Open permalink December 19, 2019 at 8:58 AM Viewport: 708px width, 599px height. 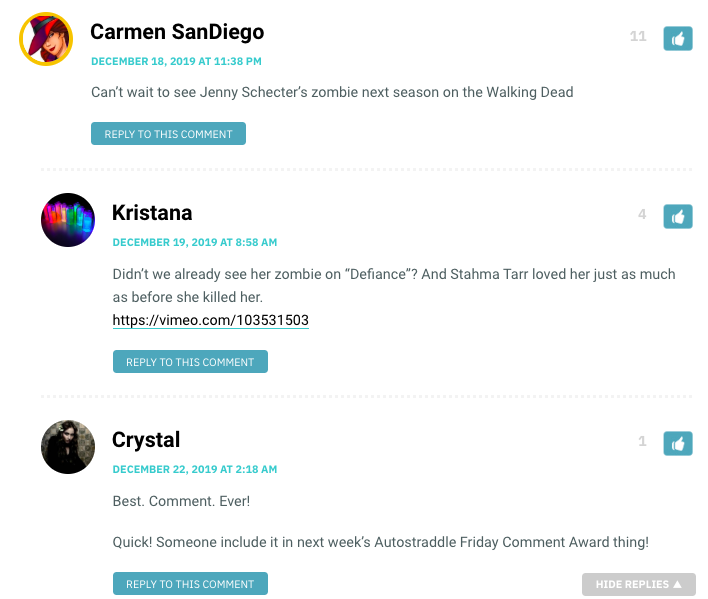195,242
